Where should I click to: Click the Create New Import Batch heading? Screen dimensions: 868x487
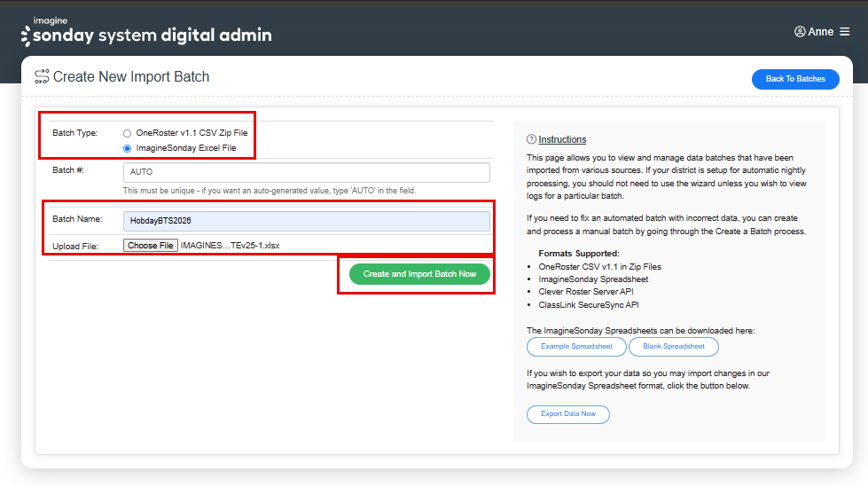click(x=131, y=76)
